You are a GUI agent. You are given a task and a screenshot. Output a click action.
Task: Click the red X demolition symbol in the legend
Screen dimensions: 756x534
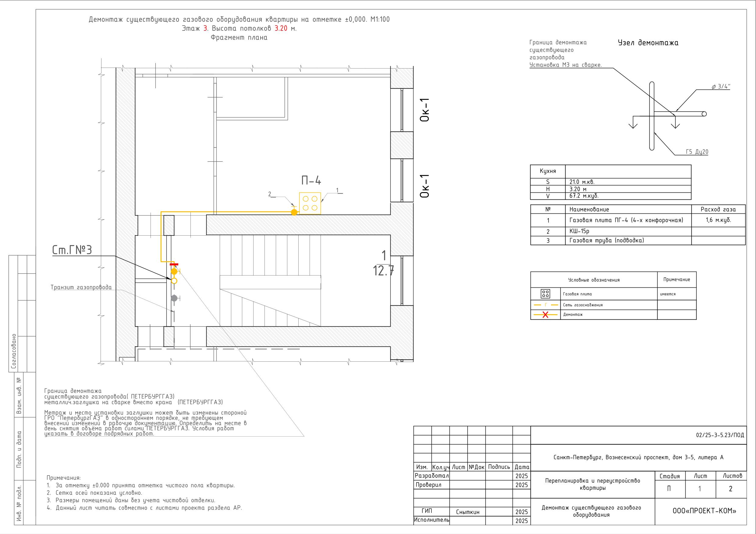[545, 315]
